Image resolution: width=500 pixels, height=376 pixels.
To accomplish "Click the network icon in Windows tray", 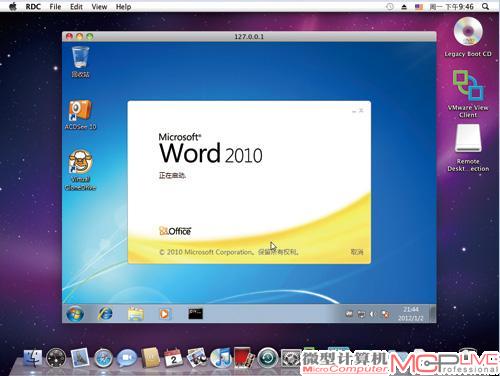I will pyautogui.click(x=361, y=314).
